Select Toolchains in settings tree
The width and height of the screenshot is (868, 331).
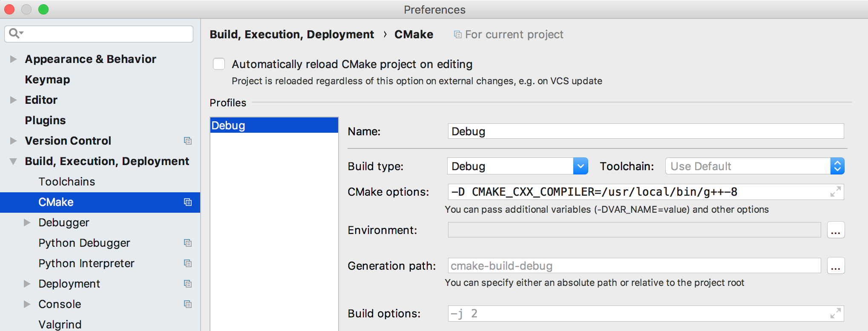(67, 182)
